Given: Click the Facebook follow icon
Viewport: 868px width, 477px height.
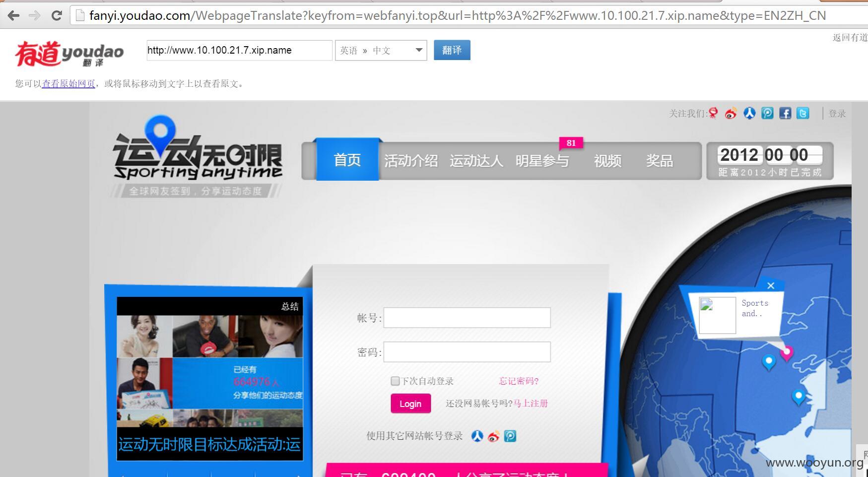Looking at the screenshot, I should [x=785, y=113].
